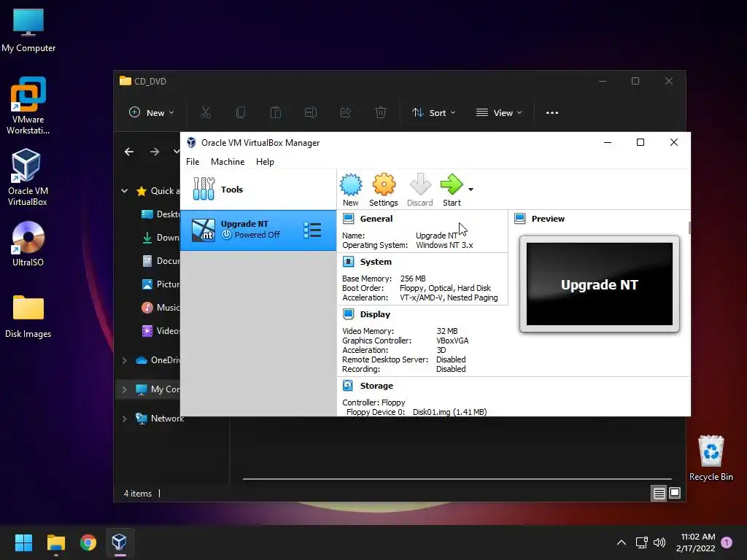Expand the Network tree node
Screen dimensions: 747x560
tap(124, 419)
